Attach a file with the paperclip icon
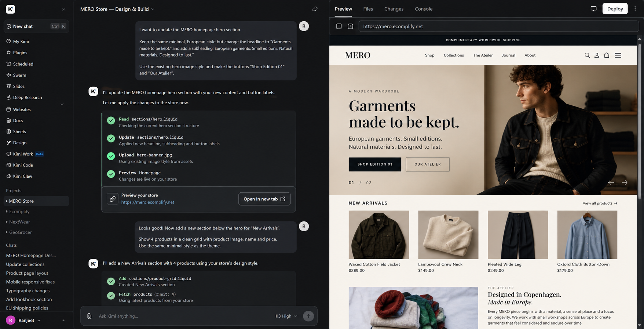Image resolution: width=644 pixels, height=329 pixels. (89, 316)
